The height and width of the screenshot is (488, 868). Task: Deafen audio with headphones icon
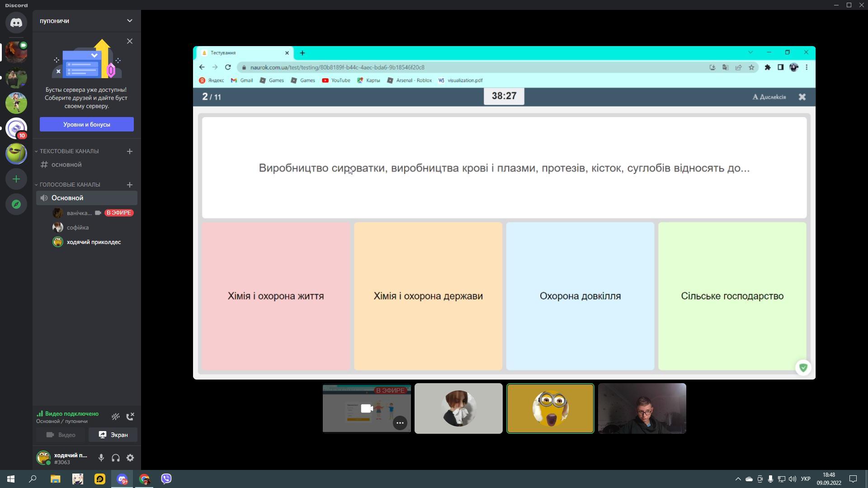tap(116, 458)
